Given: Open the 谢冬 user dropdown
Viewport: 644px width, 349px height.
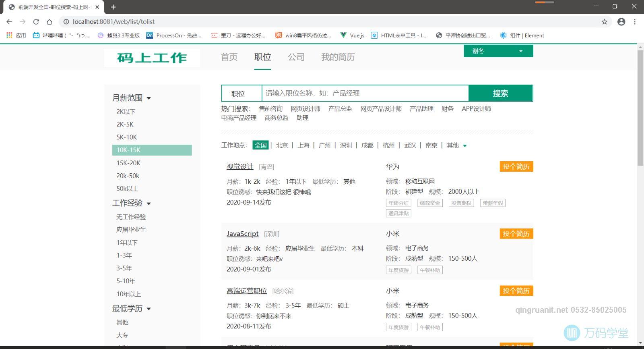Looking at the screenshot, I should click(x=498, y=51).
